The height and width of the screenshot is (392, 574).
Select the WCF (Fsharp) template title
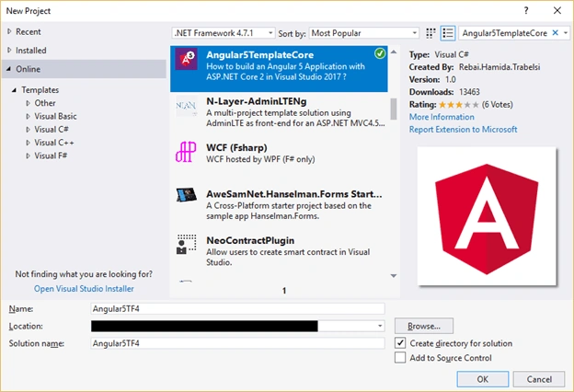236,147
